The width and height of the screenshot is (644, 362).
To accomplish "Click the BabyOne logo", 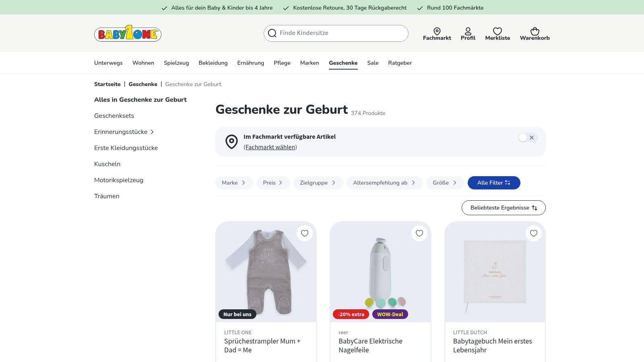I will 128,33.
